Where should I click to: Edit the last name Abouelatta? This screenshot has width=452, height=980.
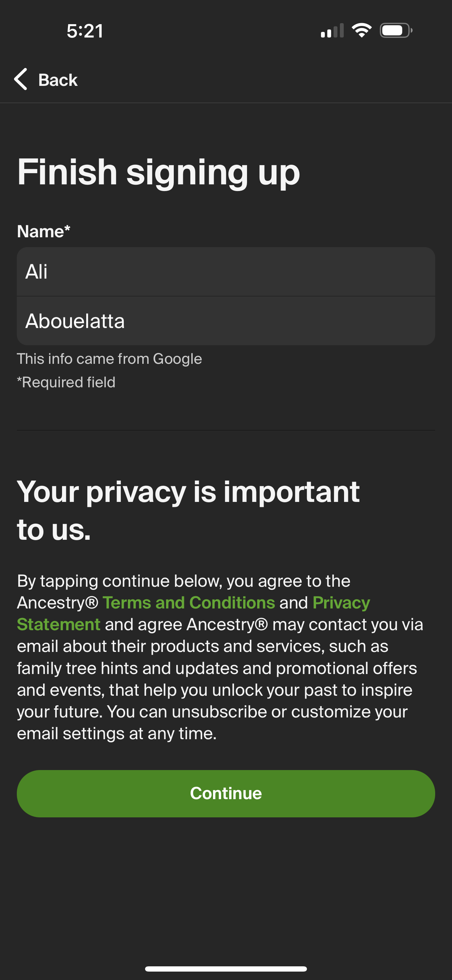[226, 321]
